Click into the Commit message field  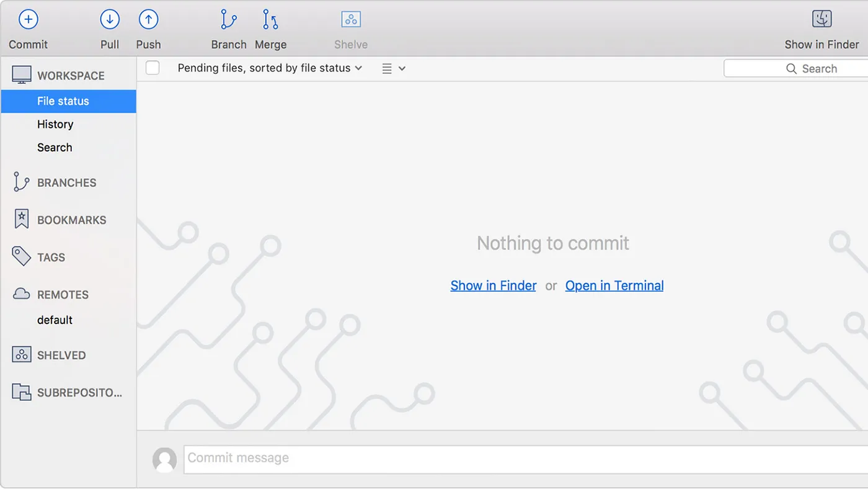click(521, 459)
